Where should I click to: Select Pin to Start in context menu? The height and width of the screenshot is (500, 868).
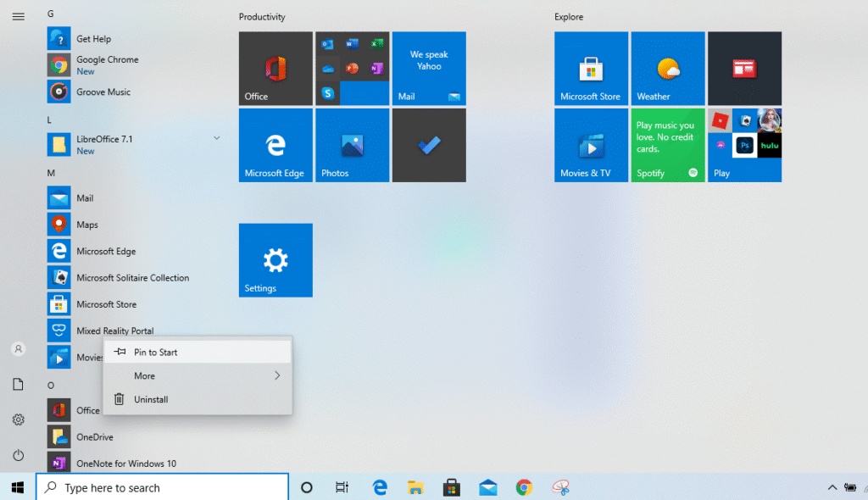(x=198, y=353)
